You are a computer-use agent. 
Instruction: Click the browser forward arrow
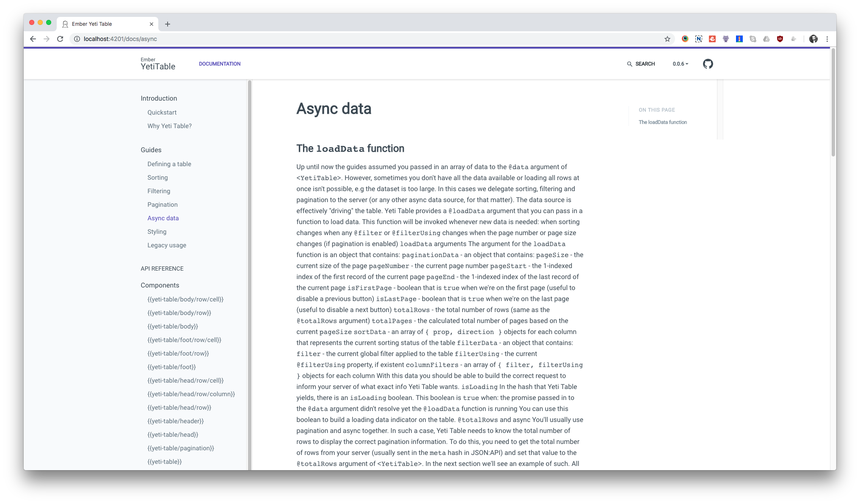[x=47, y=39]
